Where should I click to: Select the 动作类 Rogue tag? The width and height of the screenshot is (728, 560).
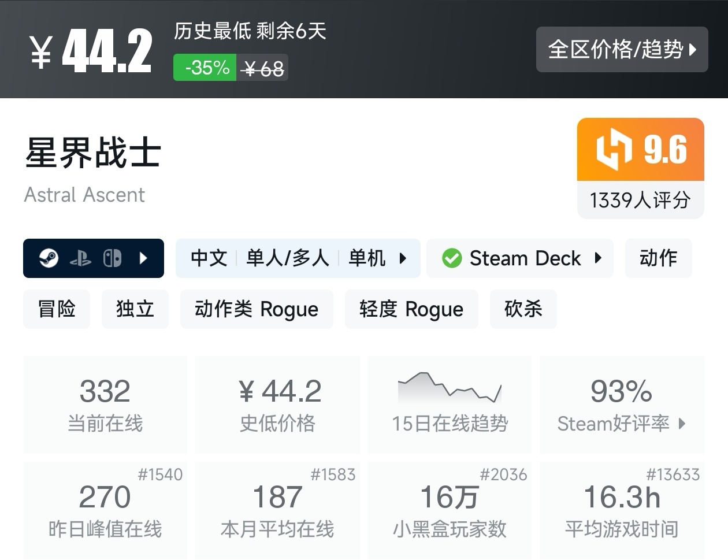[x=257, y=309]
